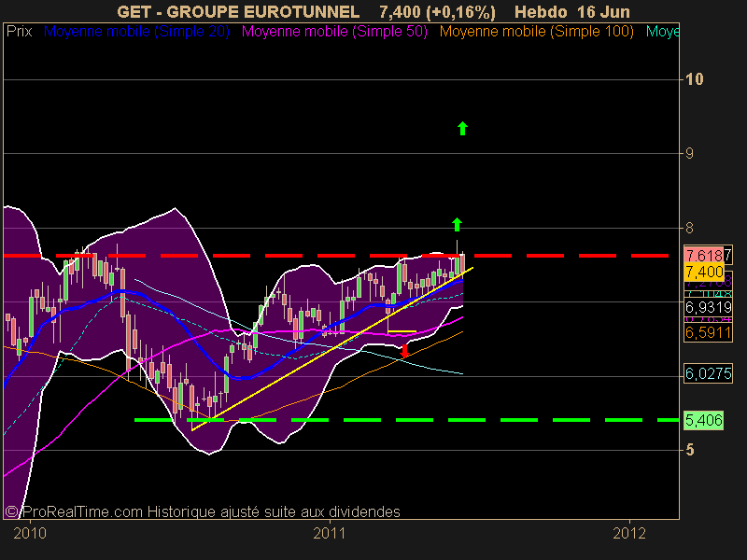Select Moyenne mobile (Simple 50) legend entry
Viewport: 747px width, 560px height.
pyautogui.click(x=334, y=32)
